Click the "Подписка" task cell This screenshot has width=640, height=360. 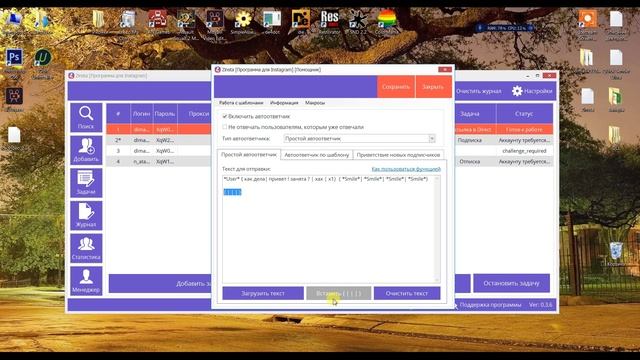point(469,140)
